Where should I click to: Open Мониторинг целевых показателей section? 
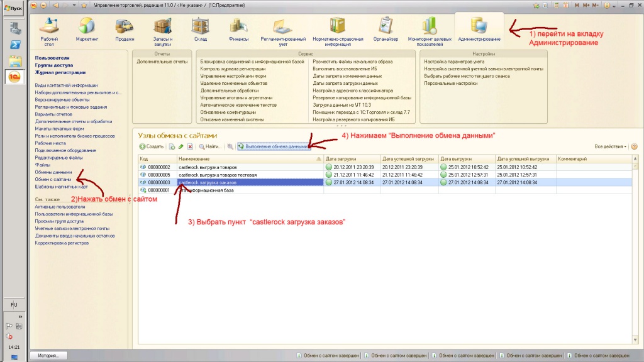430,31
